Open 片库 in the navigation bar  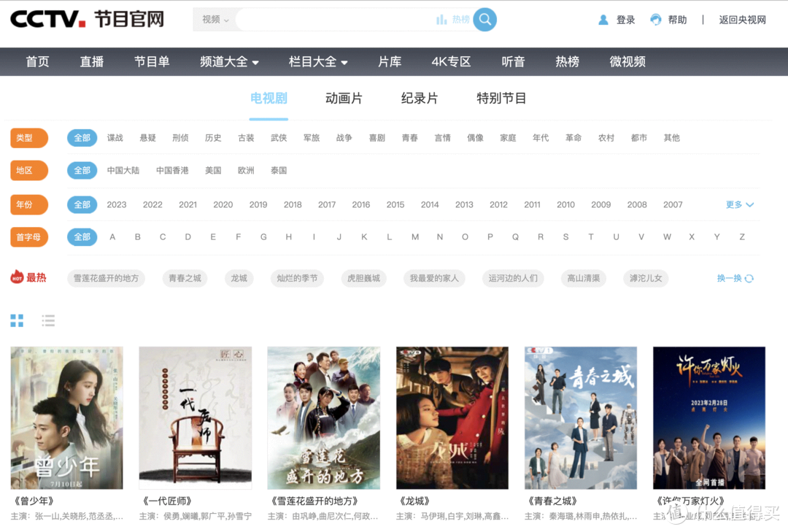click(x=390, y=62)
